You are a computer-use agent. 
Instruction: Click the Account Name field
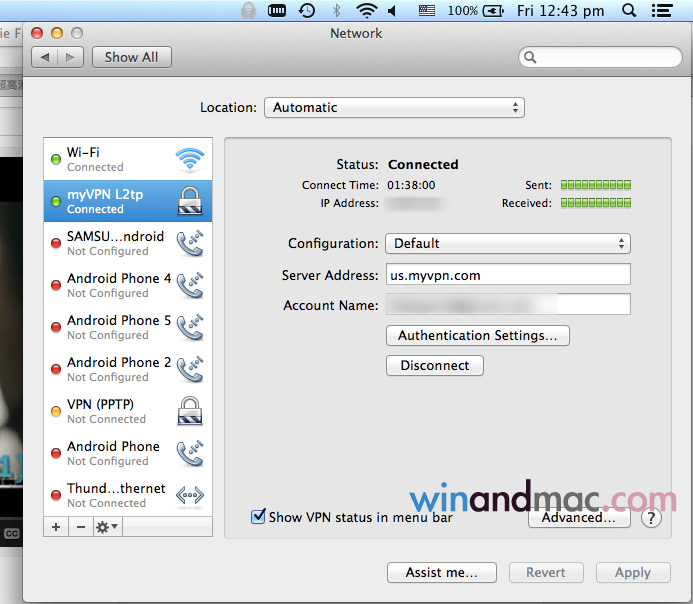[x=508, y=304]
